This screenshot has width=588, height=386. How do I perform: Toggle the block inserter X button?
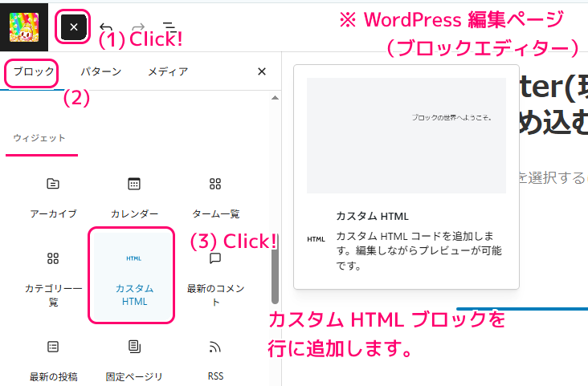click(74, 27)
